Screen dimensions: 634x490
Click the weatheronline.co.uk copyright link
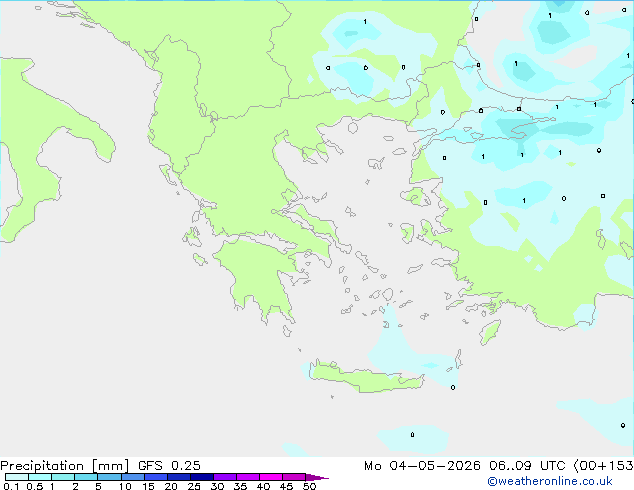click(x=550, y=481)
